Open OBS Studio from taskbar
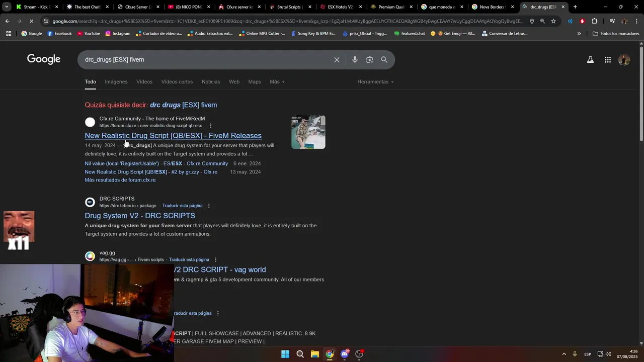The width and height of the screenshot is (644, 362). tap(359, 354)
